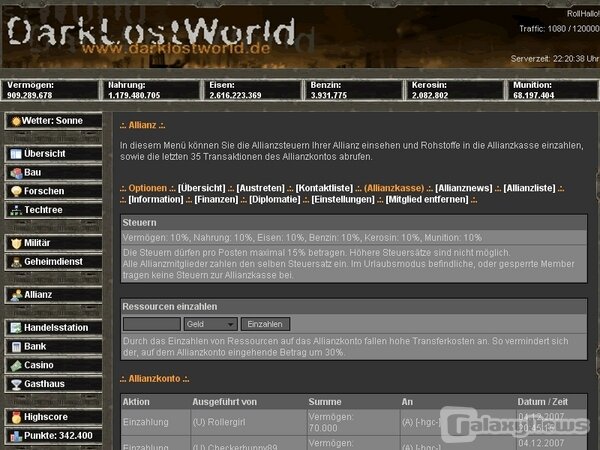Open the Highscore list
This screenshot has height=450, width=600.
coord(54,417)
